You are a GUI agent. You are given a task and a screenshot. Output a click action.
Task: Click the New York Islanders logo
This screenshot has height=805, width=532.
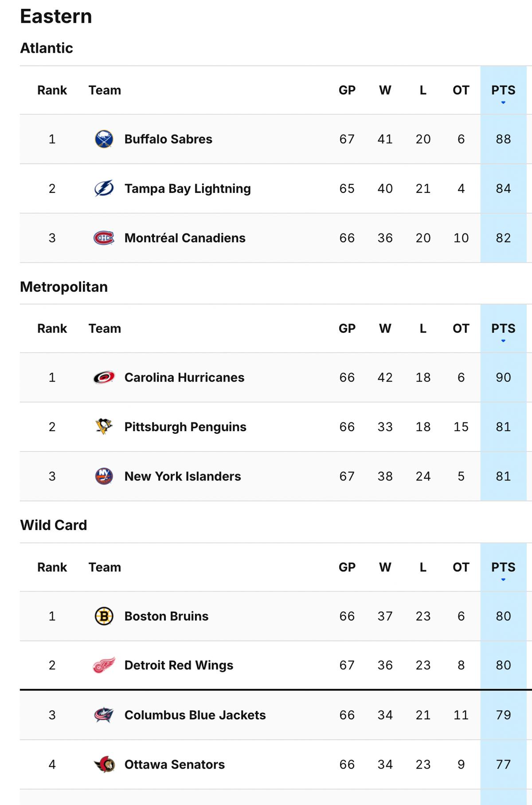coord(103,477)
